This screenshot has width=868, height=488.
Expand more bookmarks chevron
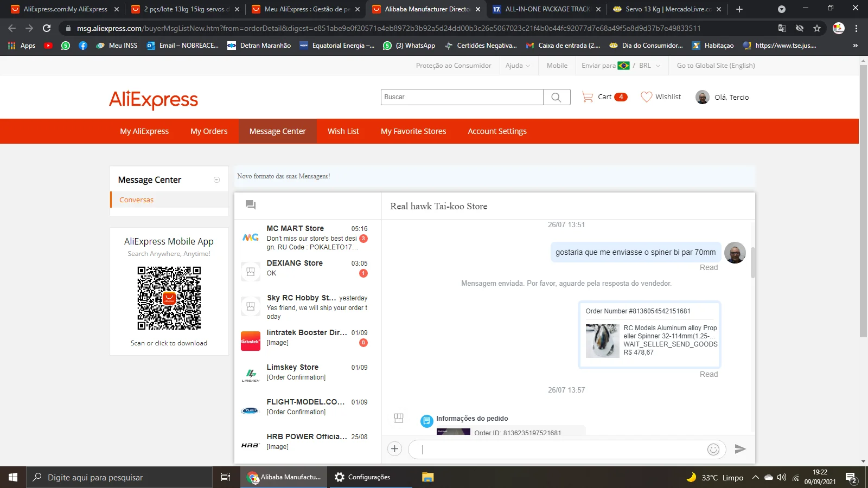tap(855, 46)
